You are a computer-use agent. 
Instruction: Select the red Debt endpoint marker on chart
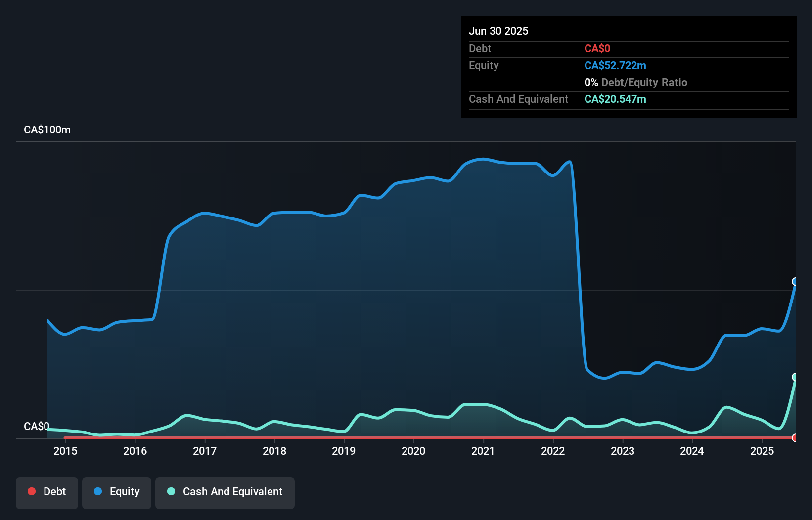[795, 438]
